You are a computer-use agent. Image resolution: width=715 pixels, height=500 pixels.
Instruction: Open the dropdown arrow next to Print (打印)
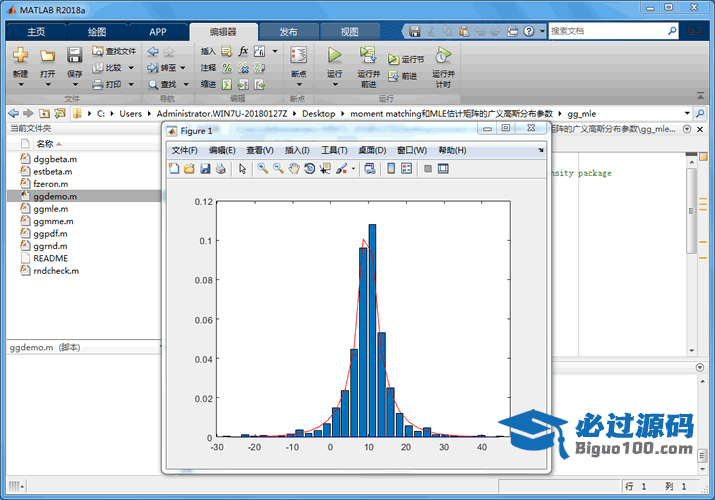click(x=131, y=84)
